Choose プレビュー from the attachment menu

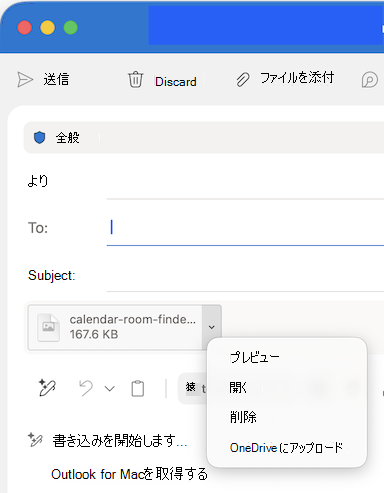pos(255,357)
